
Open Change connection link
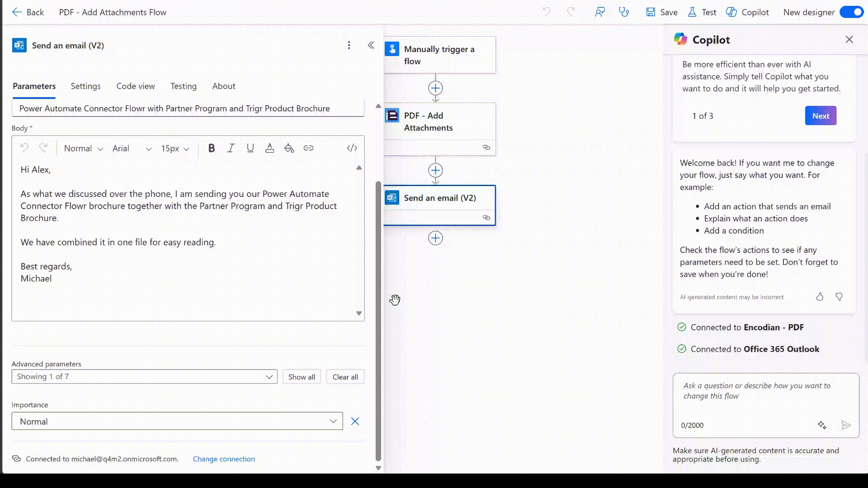coord(223,459)
